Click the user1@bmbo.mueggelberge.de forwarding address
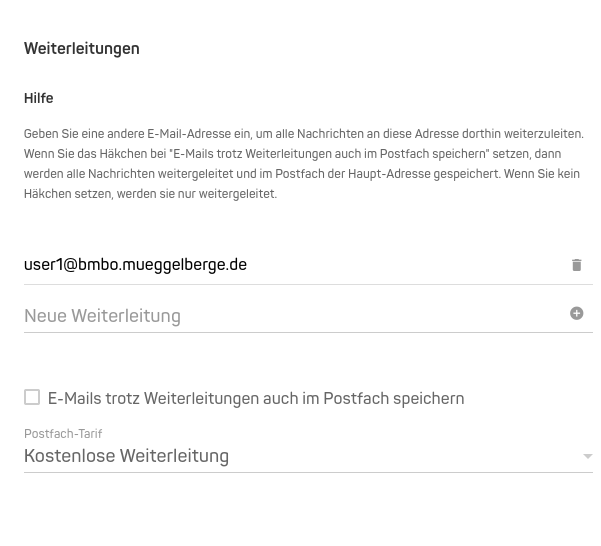This screenshot has width=601, height=546. point(135,265)
